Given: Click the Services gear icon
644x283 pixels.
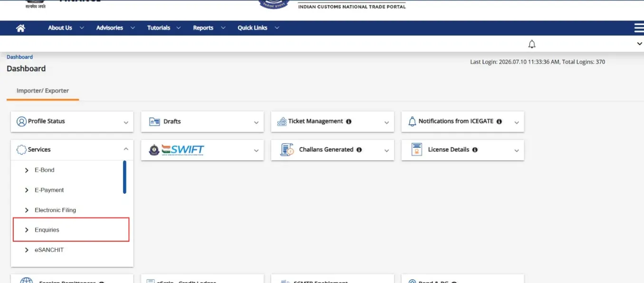Looking at the screenshot, I should [x=21, y=150].
